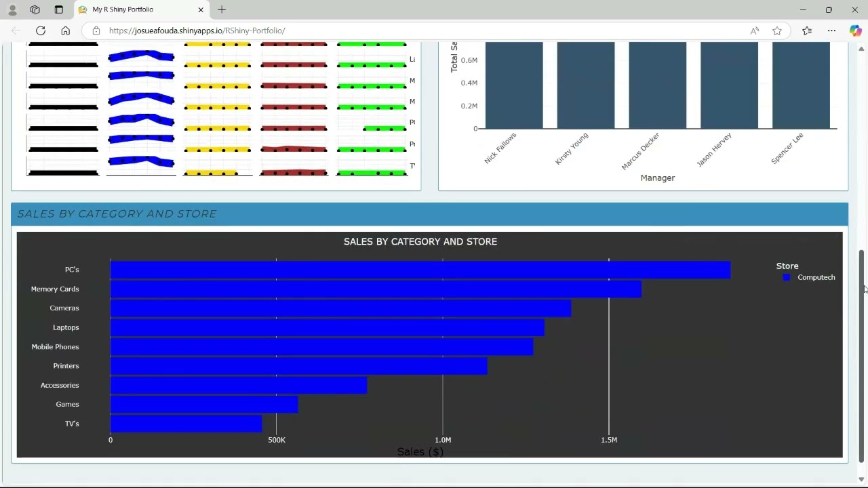The height and width of the screenshot is (488, 868).
Task: Click the 1.5M axis tick label
Action: 609,440
